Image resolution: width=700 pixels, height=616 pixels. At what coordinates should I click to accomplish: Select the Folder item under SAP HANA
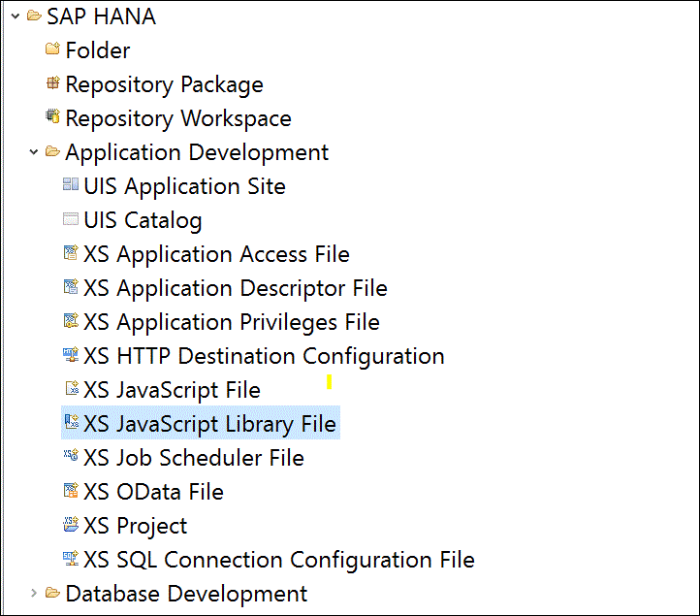click(x=97, y=50)
